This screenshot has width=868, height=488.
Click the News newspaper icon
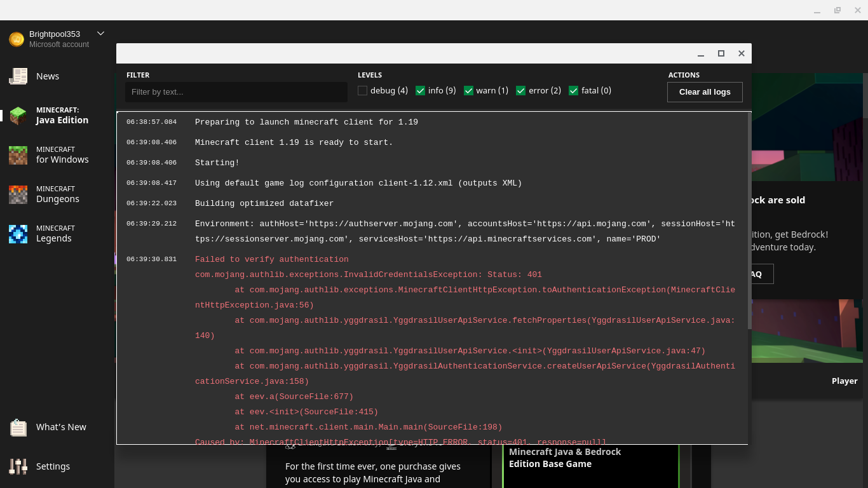[x=18, y=76]
